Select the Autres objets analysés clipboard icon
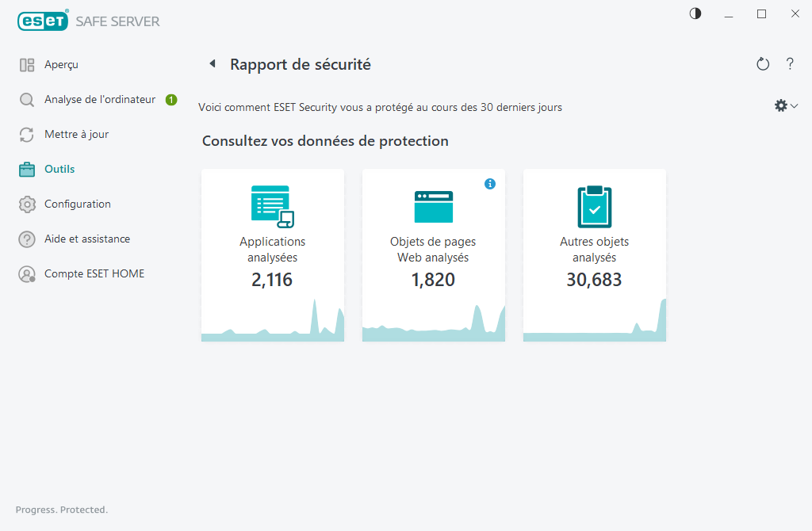 coord(594,205)
